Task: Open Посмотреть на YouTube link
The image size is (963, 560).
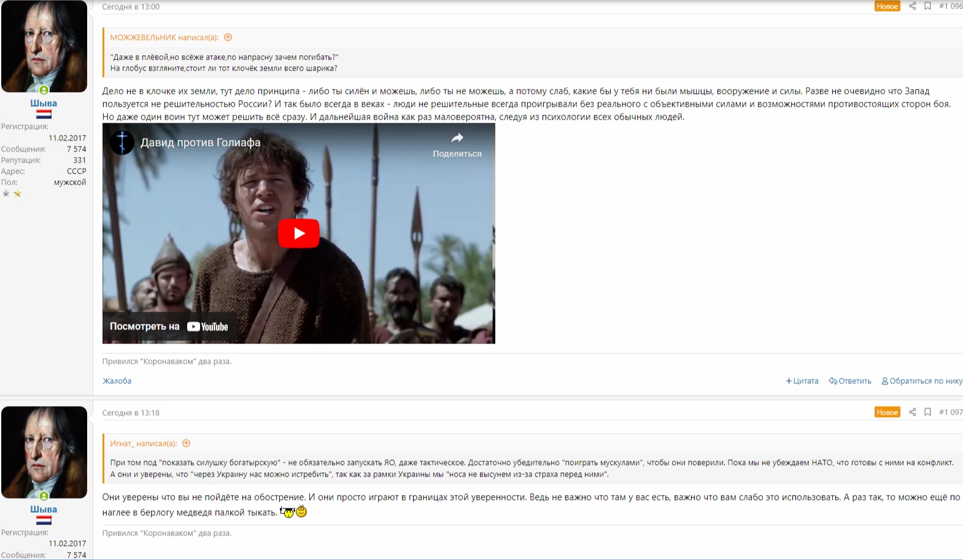Action: 169,326
